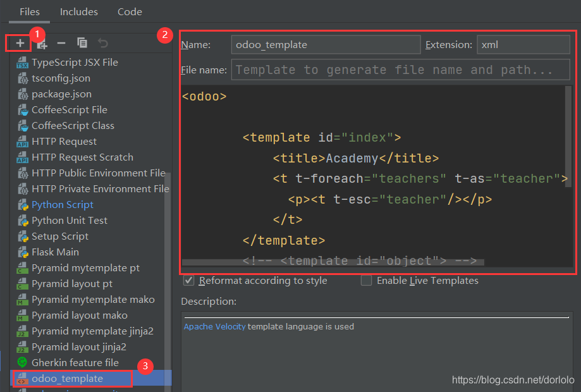Click the Reset to Default undo icon

(102, 44)
